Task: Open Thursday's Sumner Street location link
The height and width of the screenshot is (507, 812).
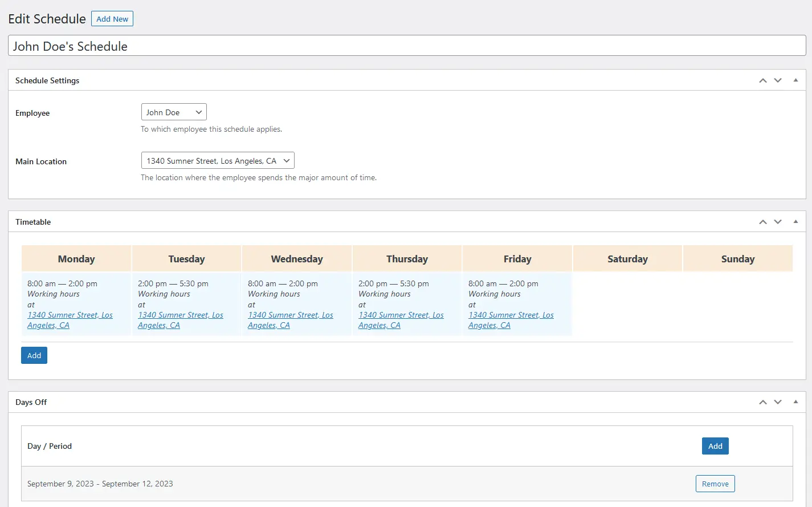Action: tap(401, 320)
